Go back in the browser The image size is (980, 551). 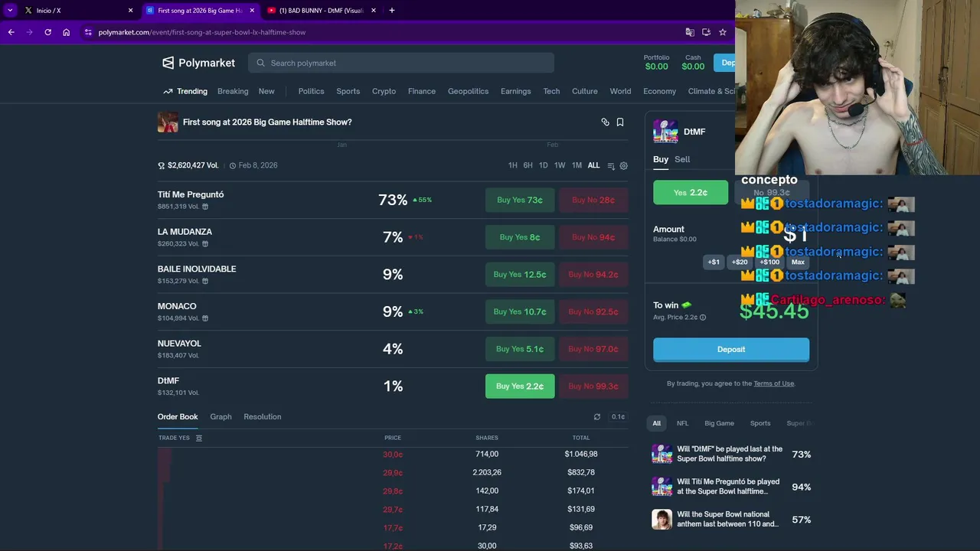pos(11,32)
